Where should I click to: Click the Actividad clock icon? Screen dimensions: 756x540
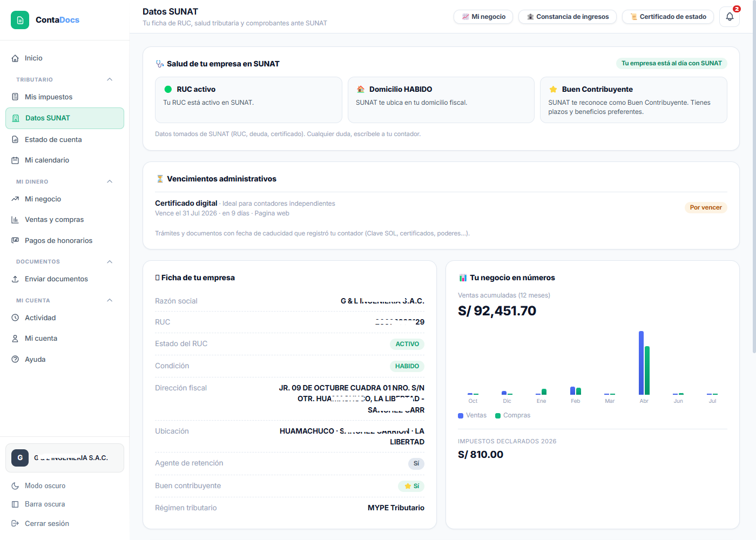tap(15, 318)
